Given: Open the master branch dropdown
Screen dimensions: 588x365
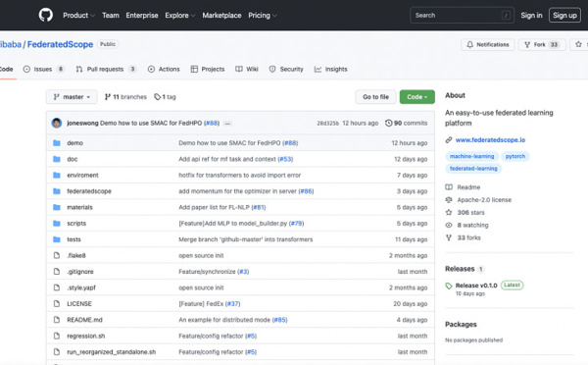Looking at the screenshot, I should tap(72, 97).
